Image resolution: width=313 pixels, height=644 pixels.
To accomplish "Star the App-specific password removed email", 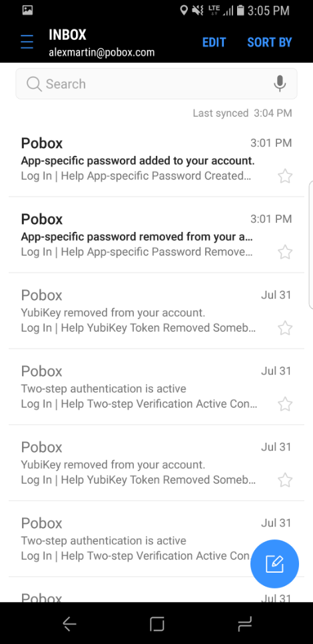I will click(x=285, y=252).
